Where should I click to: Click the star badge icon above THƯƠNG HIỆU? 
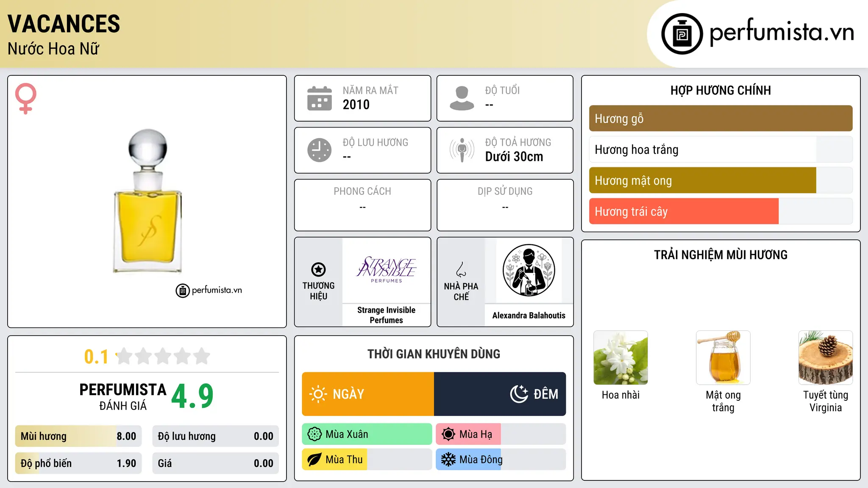tap(318, 269)
